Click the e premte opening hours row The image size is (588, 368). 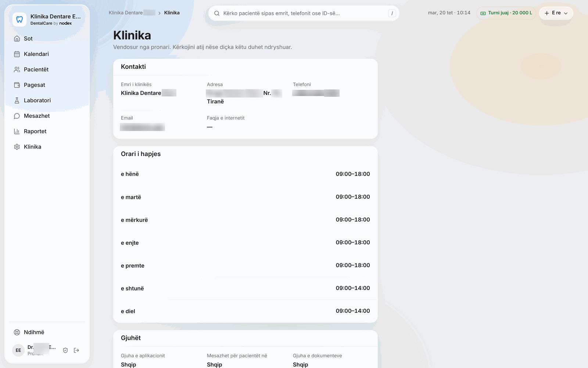(x=245, y=265)
